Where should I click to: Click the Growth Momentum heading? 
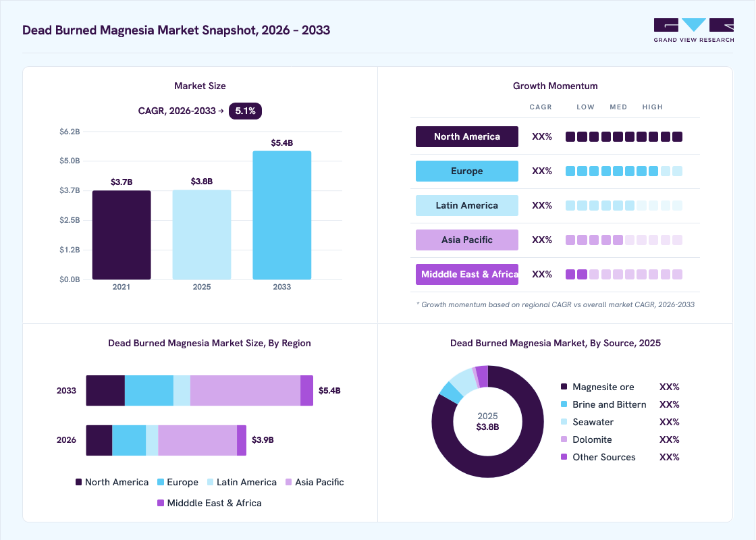556,86
